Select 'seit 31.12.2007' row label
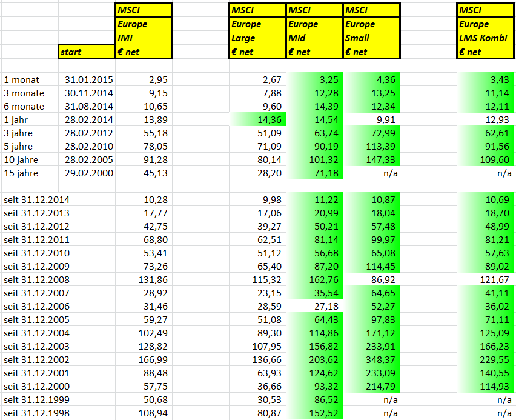Image resolution: width=516 pixels, height=420 pixels. 36,293
